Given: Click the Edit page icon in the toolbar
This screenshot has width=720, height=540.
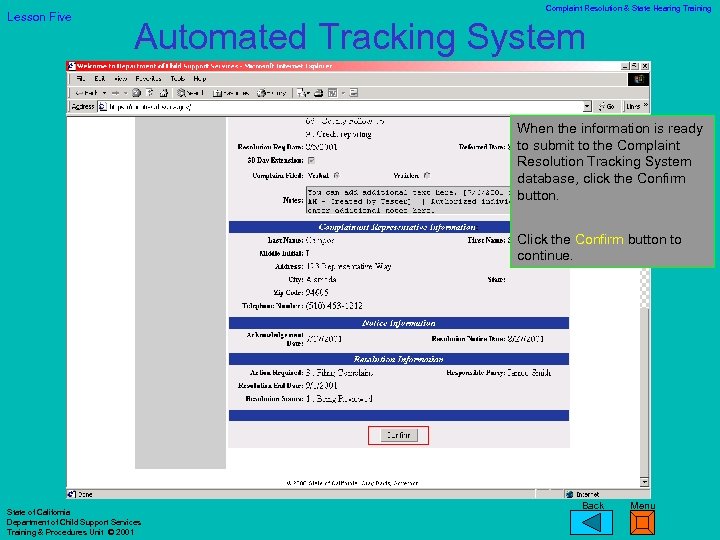Looking at the screenshot, I should coord(332,93).
